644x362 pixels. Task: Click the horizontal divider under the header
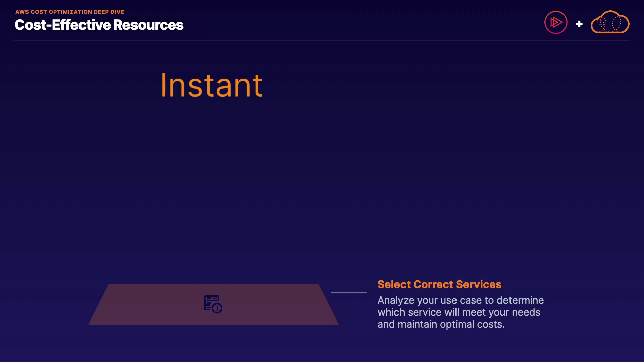click(x=322, y=41)
